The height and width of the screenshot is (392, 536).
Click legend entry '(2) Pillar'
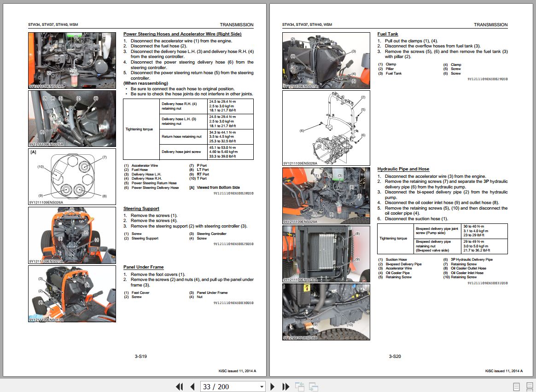pos(386,69)
